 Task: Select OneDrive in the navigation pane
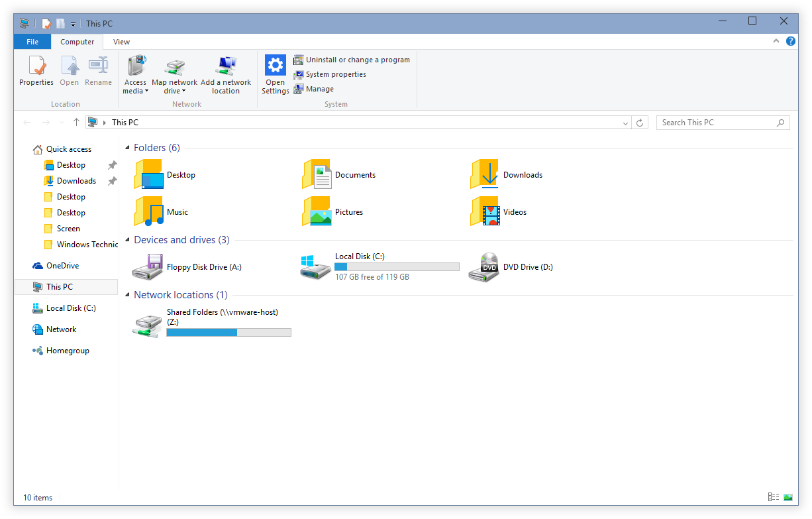pos(62,266)
